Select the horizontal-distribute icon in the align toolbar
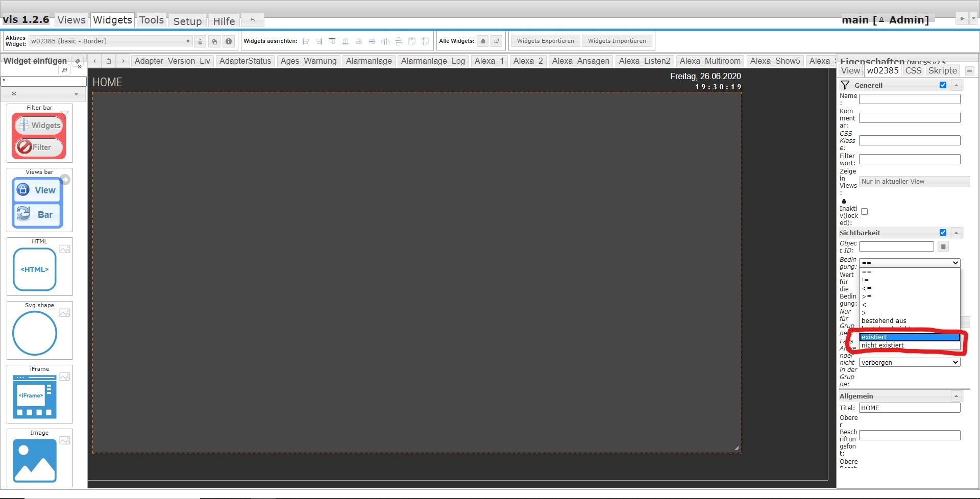Image resolution: width=980 pixels, height=499 pixels. 372,41
